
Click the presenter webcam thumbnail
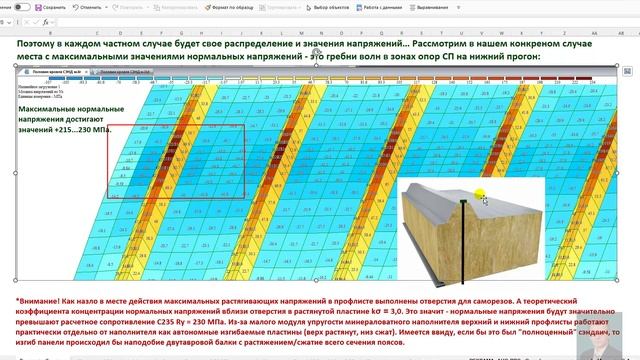599,336
